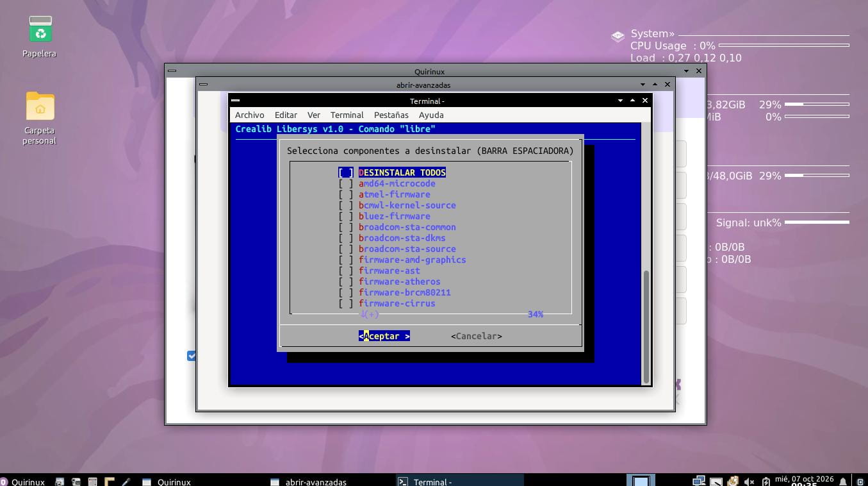The image size is (868, 486).
Task: Open the Archivo menu in Terminal
Action: tap(249, 115)
